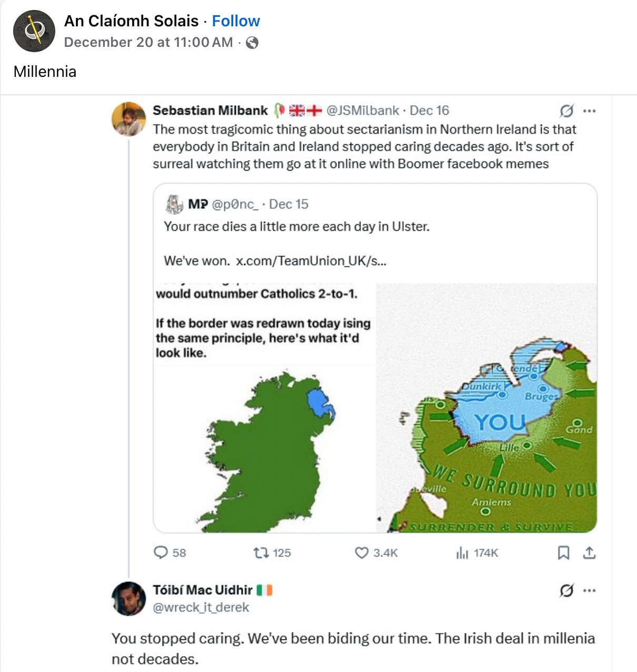
Task: Open the An Claíomh Solais profile picture
Action: coord(34,31)
